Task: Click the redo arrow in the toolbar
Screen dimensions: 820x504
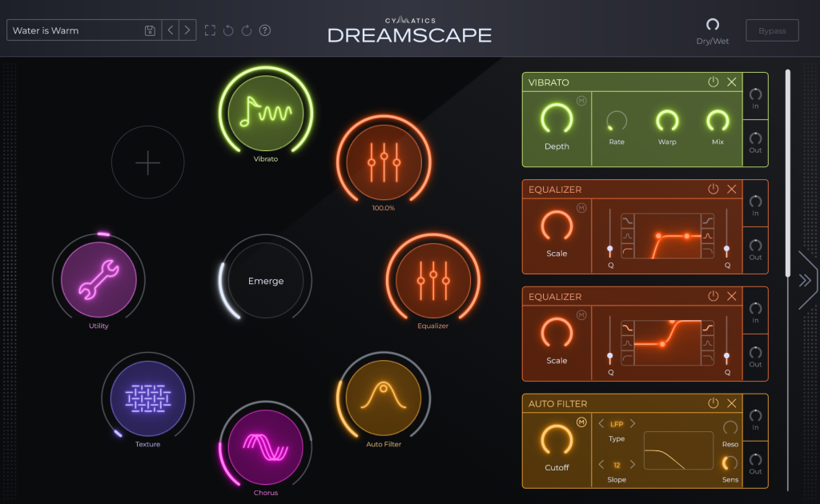Action: click(x=246, y=30)
